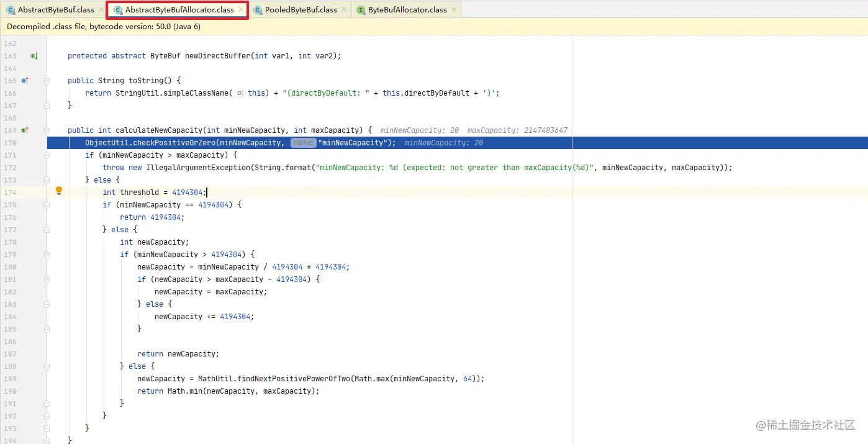
Task: Click this.directByDefault on line 166
Action: pos(426,93)
